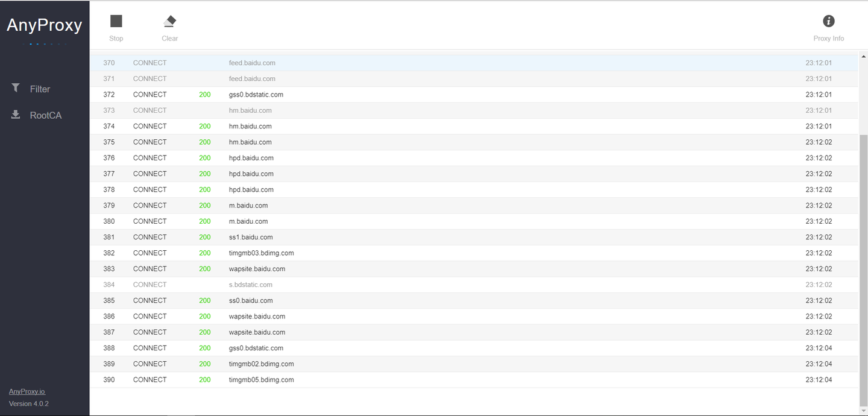This screenshot has width=868, height=416.
Task: Click the Clear eraser icon
Action: (169, 22)
